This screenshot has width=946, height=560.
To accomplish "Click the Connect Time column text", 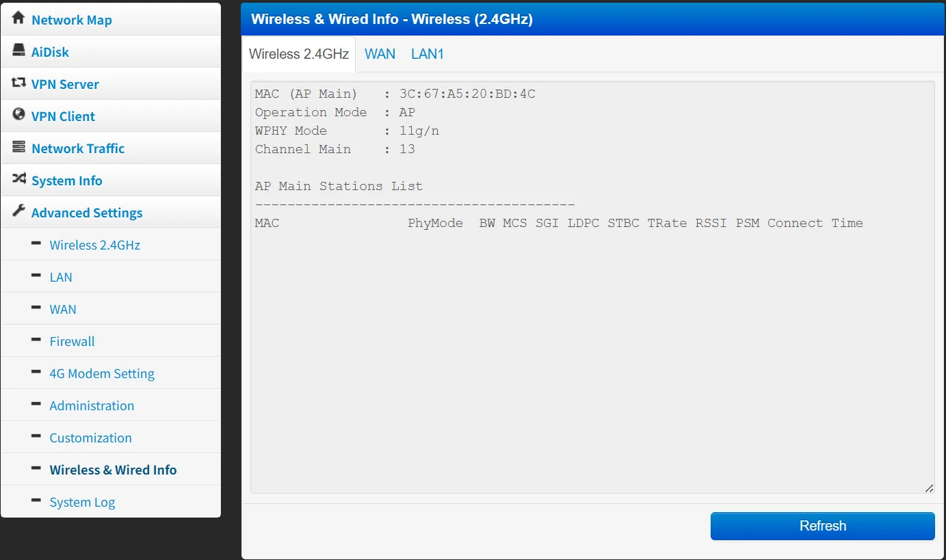I will point(815,223).
